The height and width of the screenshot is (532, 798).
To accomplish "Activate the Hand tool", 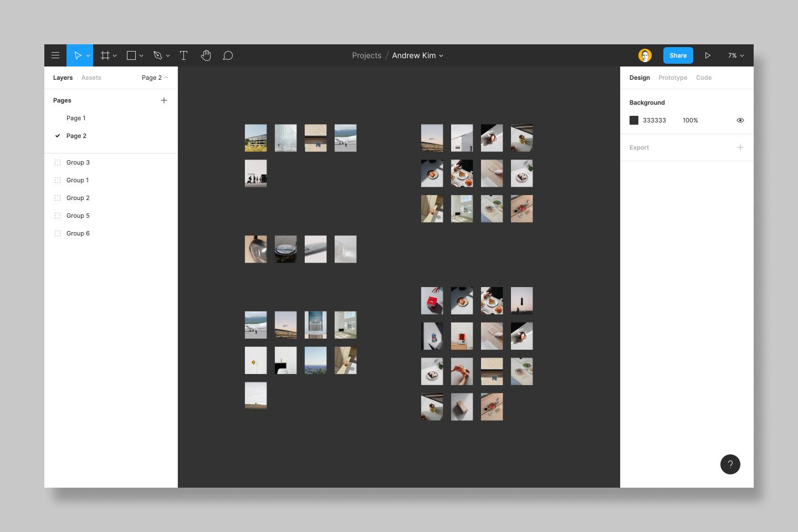I will tap(206, 55).
